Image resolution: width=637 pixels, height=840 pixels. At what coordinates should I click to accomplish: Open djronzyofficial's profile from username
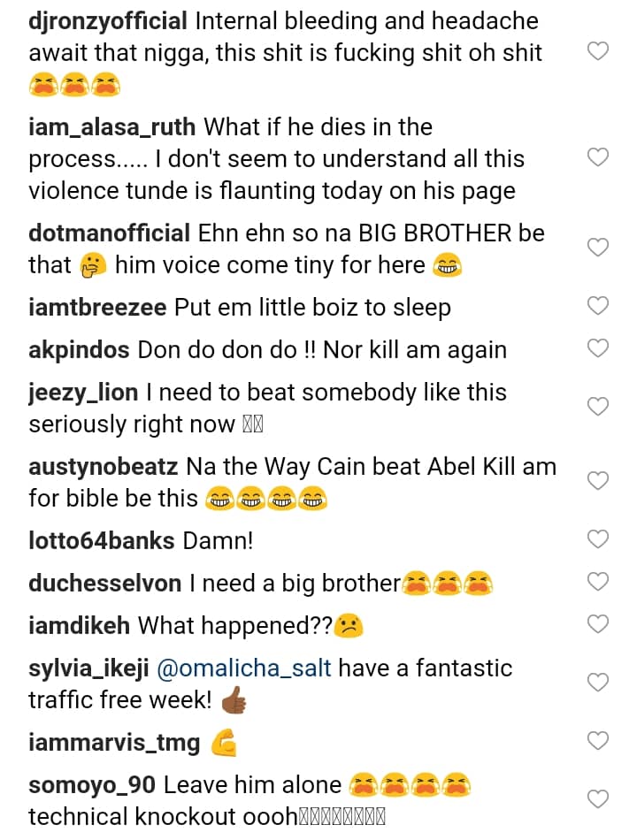click(108, 21)
